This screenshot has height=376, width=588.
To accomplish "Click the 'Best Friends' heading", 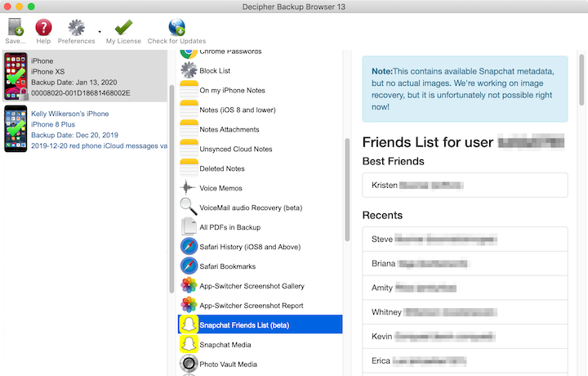I will coord(393,161).
